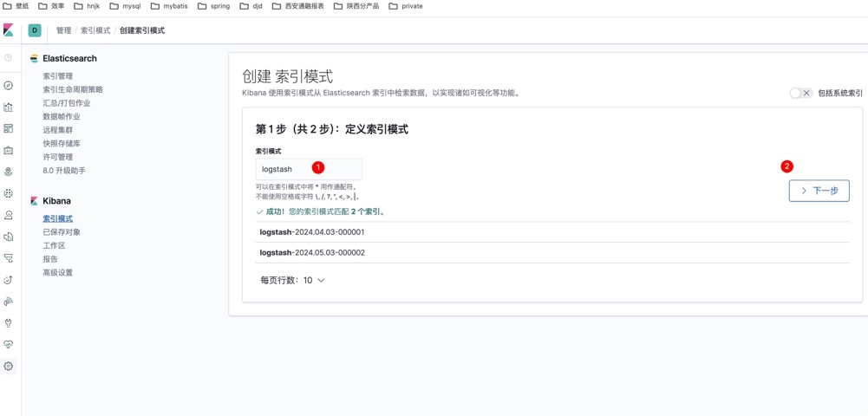Show recently viewed via the clock icon
The width and height of the screenshot is (868, 416).
tap(9, 58)
